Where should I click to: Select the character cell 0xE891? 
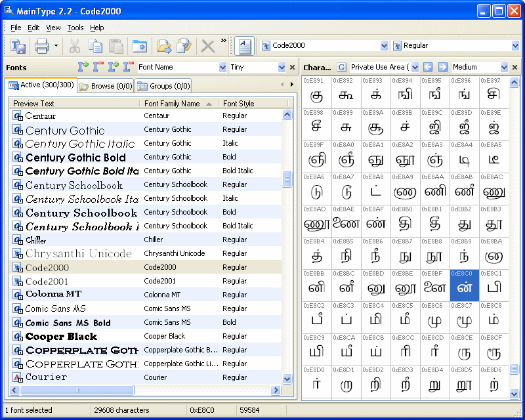point(317,93)
